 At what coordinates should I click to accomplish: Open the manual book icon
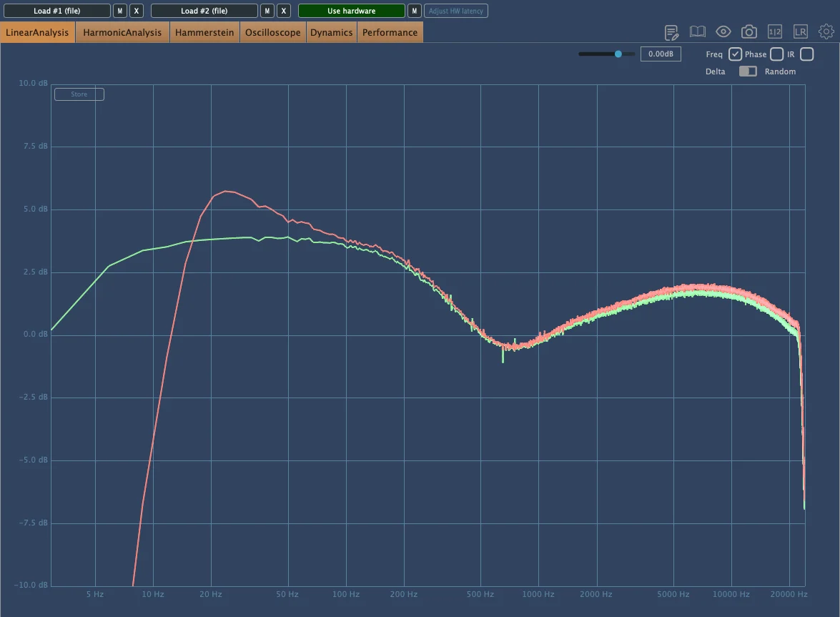(x=697, y=31)
